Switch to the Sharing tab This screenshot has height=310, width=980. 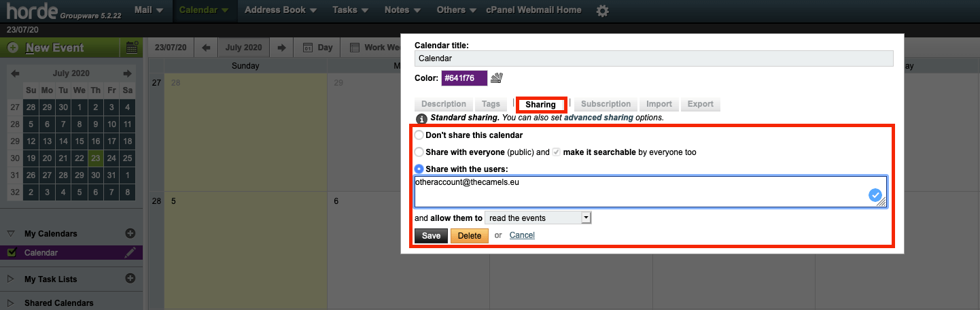pyautogui.click(x=540, y=105)
